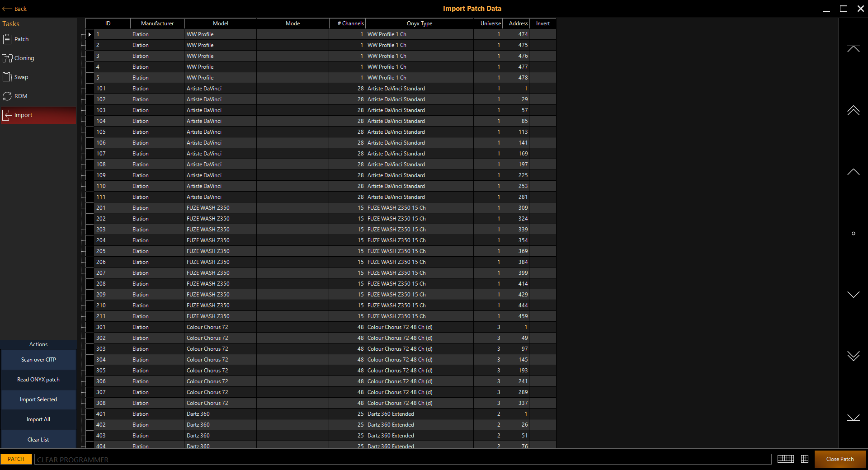Click the Address column header
Image resolution: width=868 pixels, height=470 pixels.
pyautogui.click(x=516, y=23)
